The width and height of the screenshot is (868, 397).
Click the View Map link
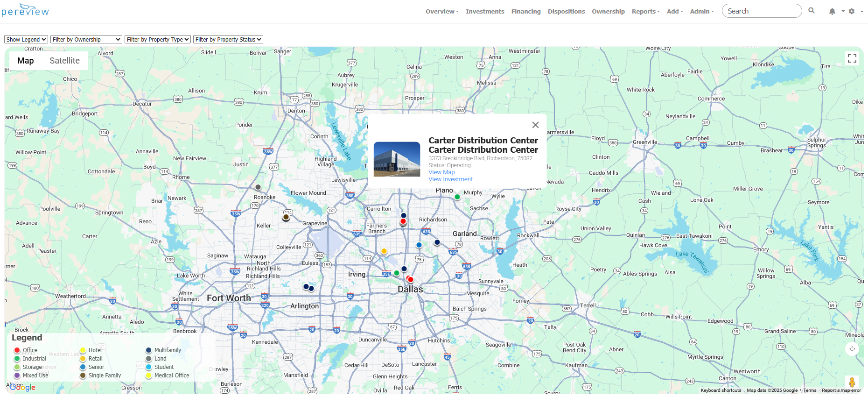click(x=441, y=172)
